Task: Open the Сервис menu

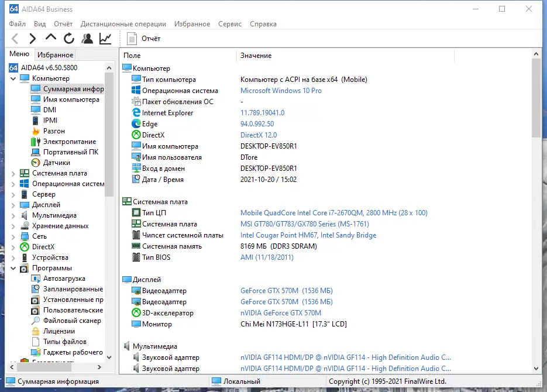Action: (x=229, y=24)
